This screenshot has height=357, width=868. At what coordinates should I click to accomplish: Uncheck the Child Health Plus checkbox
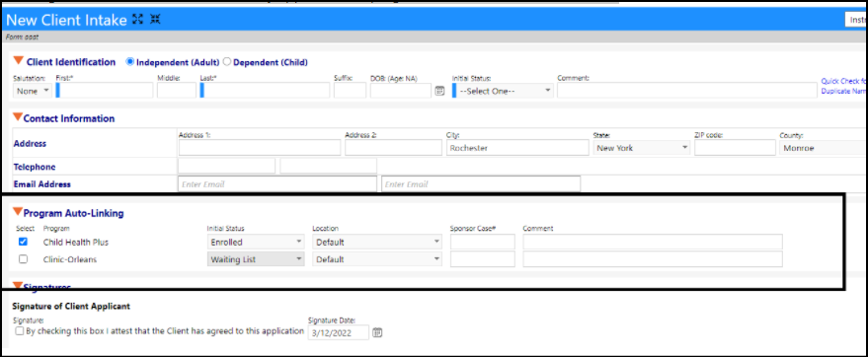(24, 242)
